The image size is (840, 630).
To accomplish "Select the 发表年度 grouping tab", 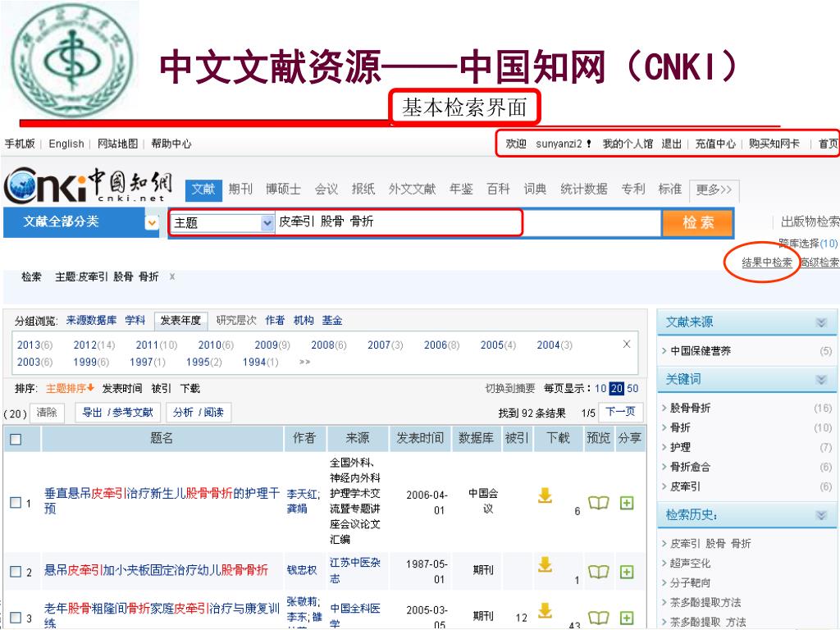I will [180, 321].
